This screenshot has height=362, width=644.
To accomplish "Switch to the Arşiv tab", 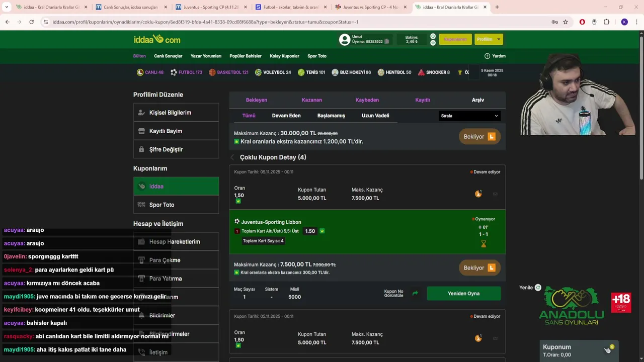I will (x=478, y=100).
